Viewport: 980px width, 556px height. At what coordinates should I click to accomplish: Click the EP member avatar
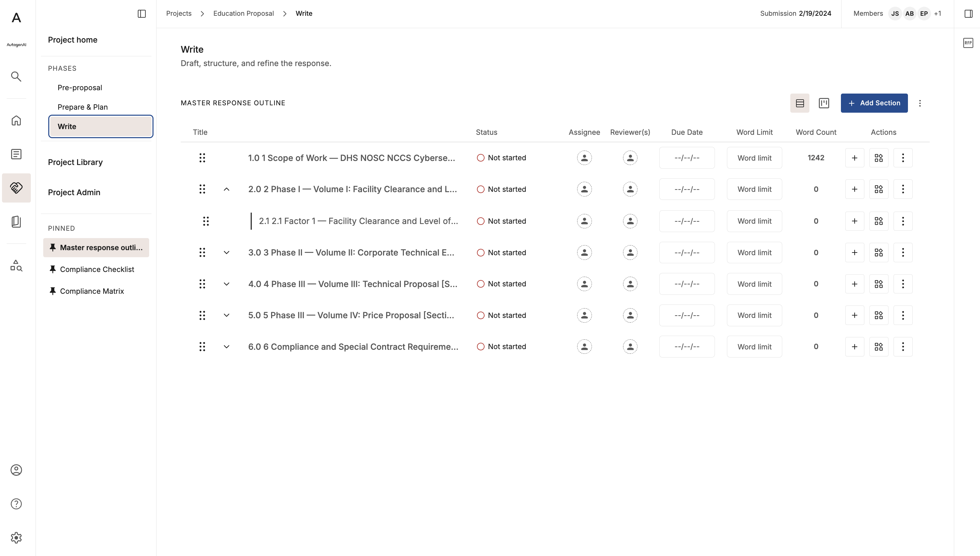click(x=924, y=14)
